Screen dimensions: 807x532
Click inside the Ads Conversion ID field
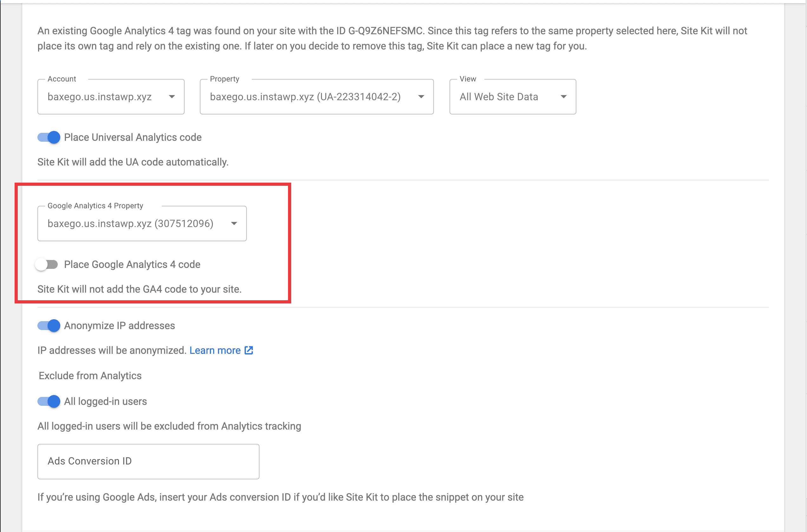(148, 461)
